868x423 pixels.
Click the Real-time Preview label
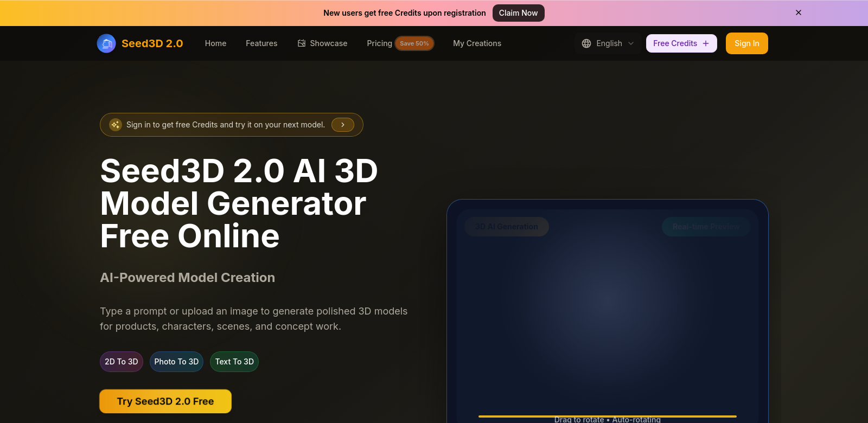706,227
